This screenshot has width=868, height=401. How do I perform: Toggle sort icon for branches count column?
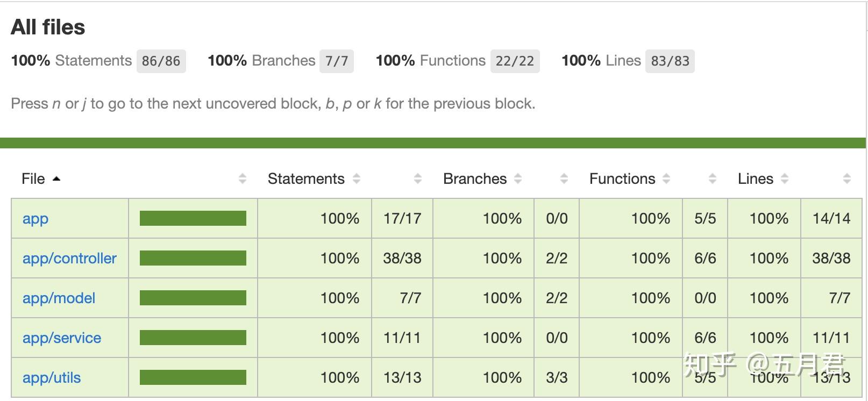tap(564, 179)
